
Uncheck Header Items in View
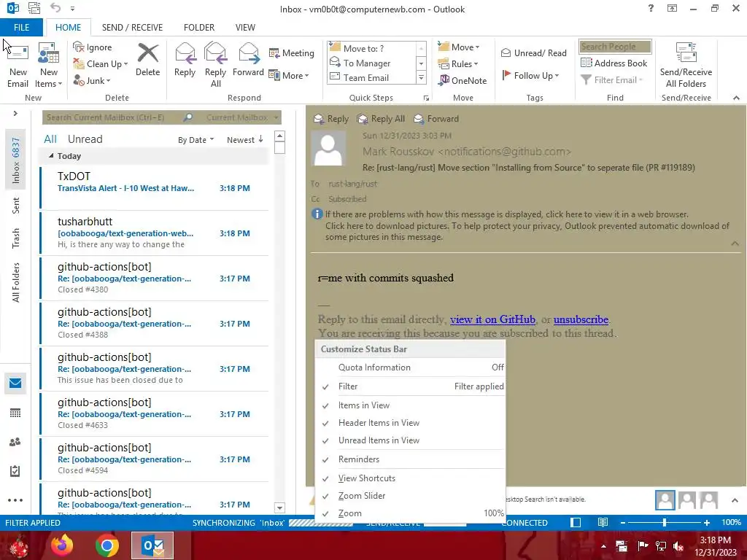coord(410,423)
